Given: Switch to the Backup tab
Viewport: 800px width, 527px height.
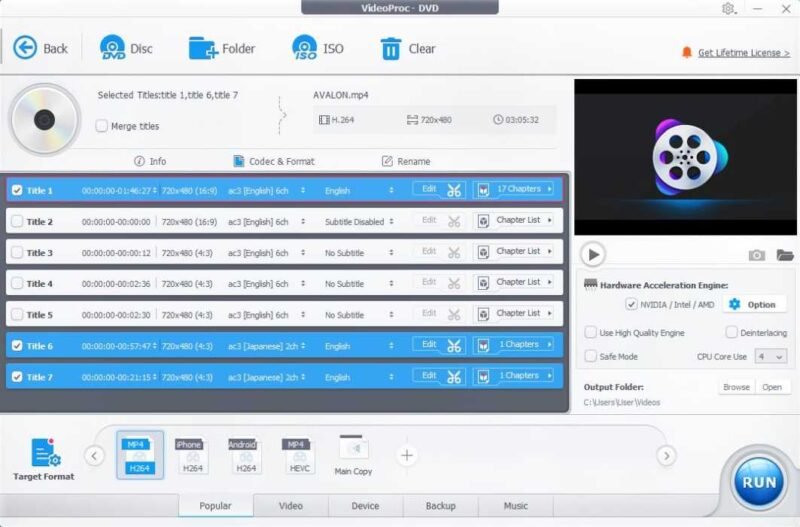Looking at the screenshot, I should 440,506.
